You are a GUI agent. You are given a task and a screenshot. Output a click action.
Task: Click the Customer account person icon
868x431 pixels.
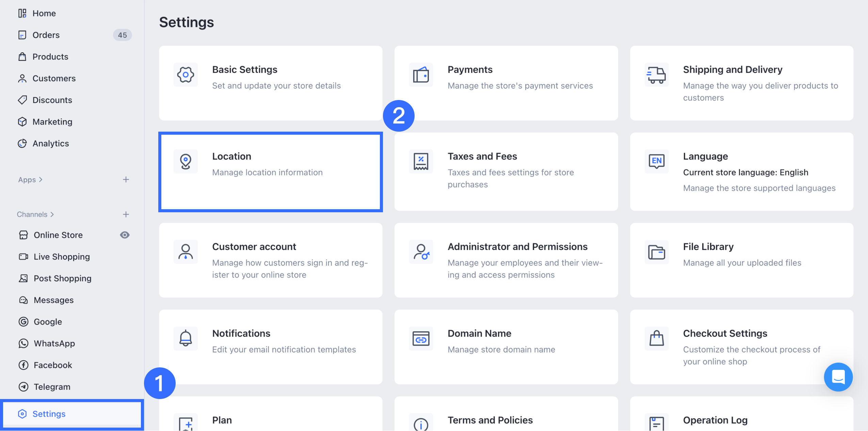186,252
